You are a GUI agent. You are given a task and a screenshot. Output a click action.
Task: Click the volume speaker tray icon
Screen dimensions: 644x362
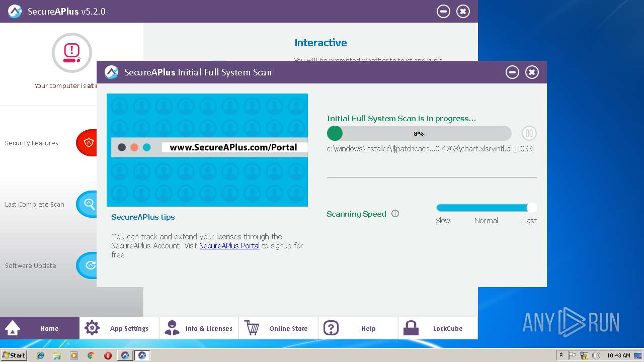click(596, 355)
